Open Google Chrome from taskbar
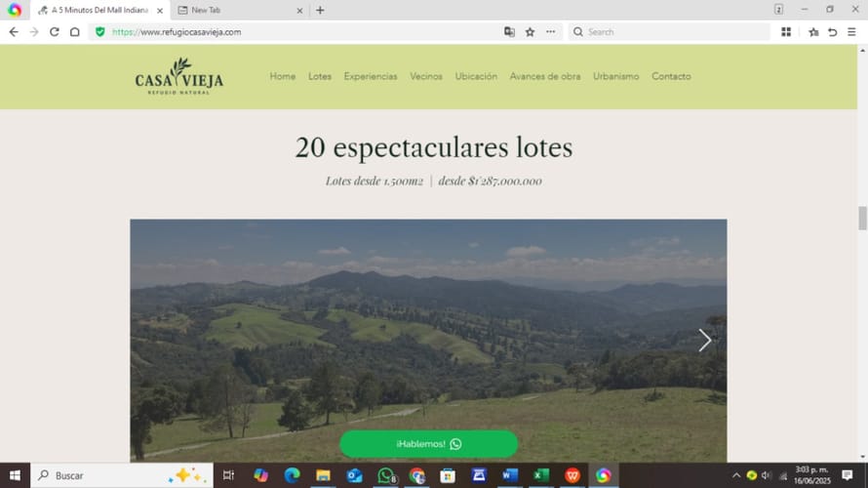 tap(416, 475)
